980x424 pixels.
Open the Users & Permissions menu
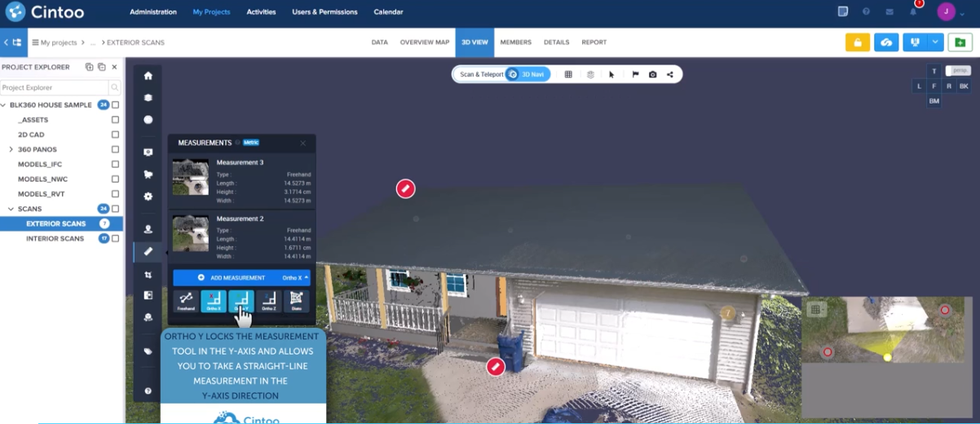point(324,12)
